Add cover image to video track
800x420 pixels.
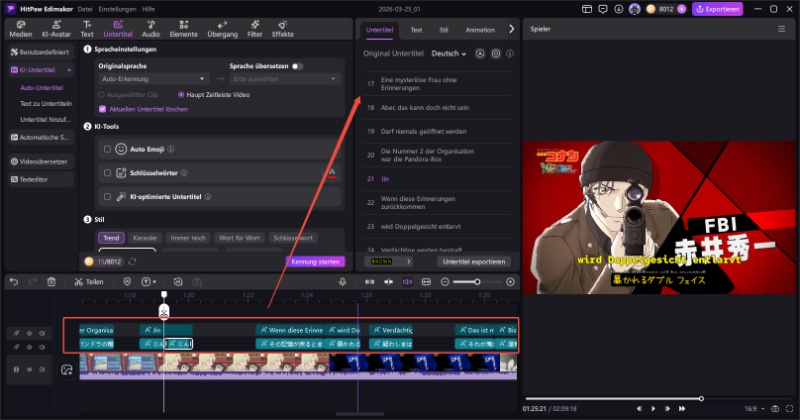point(66,370)
